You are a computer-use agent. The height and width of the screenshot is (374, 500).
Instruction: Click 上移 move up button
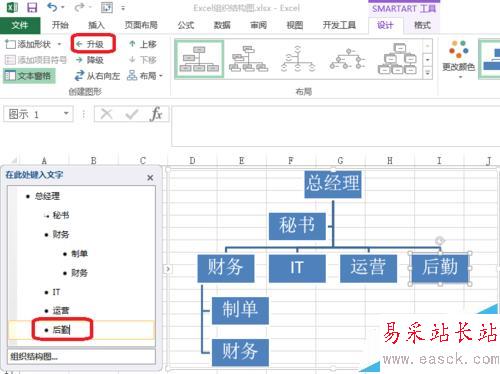point(143,44)
